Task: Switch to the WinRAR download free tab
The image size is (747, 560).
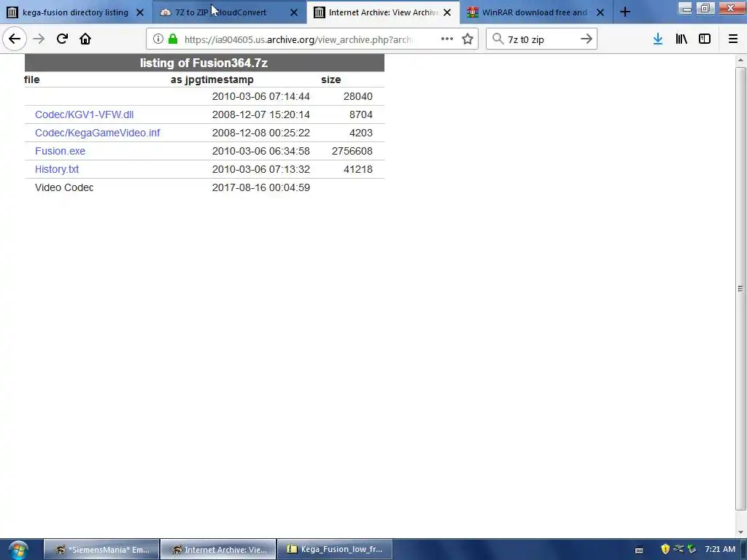Action: pos(536,12)
